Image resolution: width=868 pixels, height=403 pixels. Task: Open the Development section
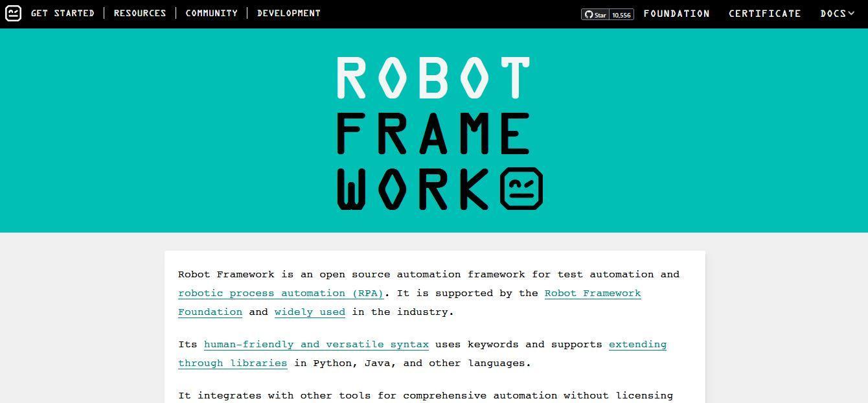click(289, 13)
